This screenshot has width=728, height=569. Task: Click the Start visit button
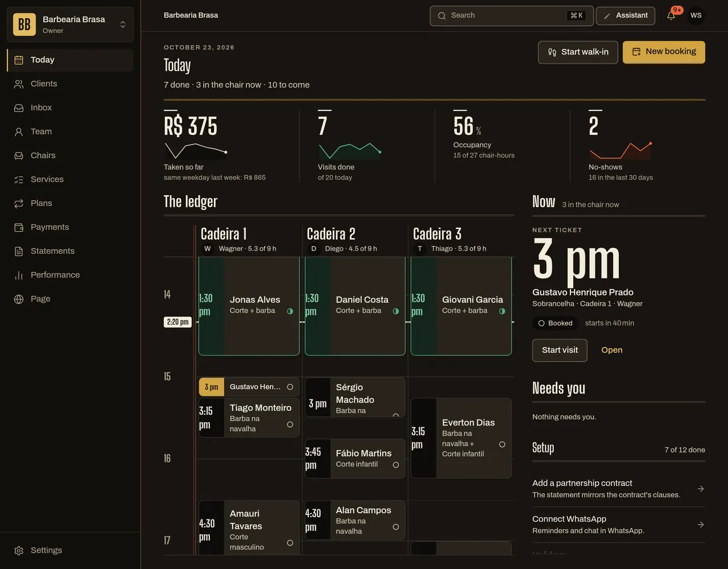pyautogui.click(x=560, y=350)
